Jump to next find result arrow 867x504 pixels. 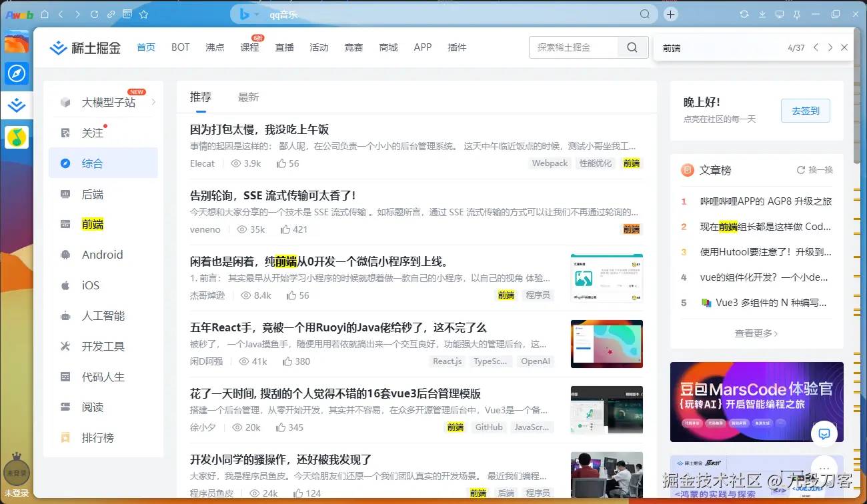coord(830,47)
